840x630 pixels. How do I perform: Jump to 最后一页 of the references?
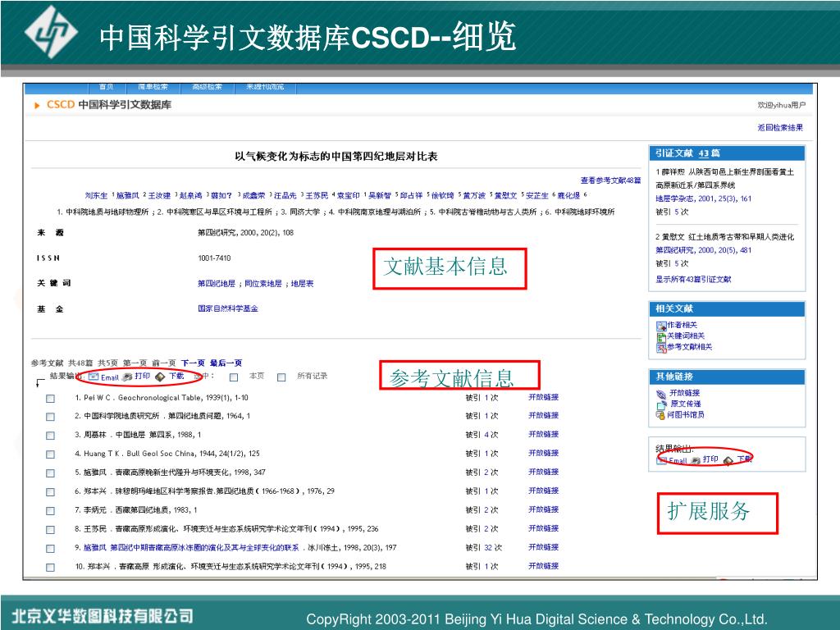click(226, 363)
